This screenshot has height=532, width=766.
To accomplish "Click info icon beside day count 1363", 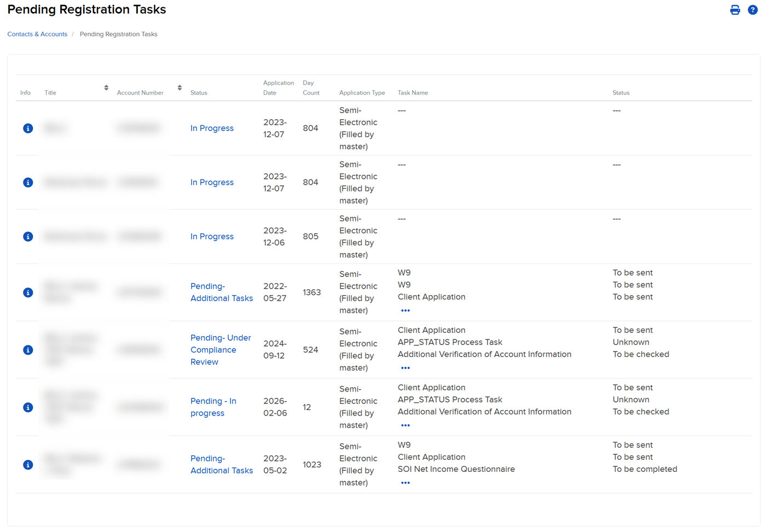I will 27,293.
